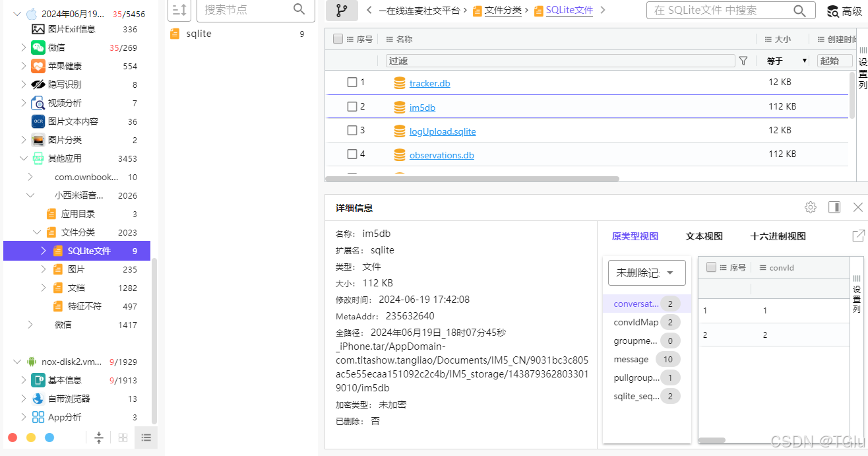
Task: Click the 高级 advanced search button
Action: (844, 11)
